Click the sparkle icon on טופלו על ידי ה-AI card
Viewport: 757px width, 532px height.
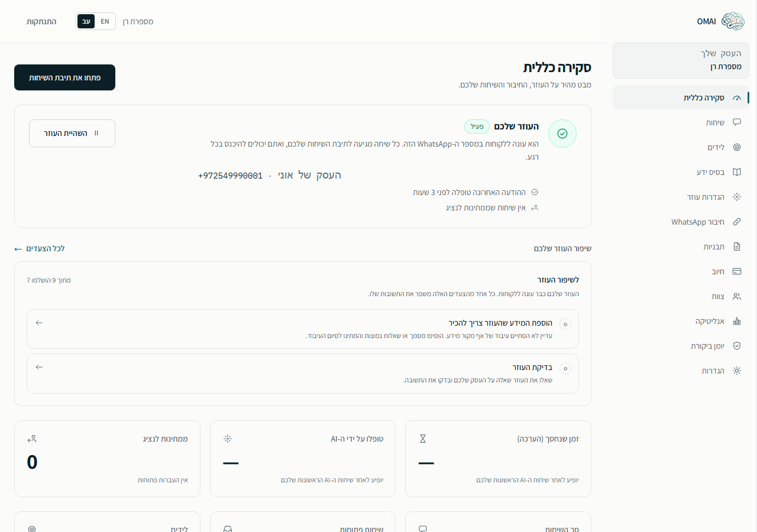pyautogui.click(x=228, y=439)
